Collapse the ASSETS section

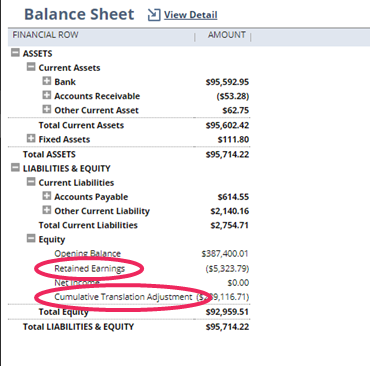coord(15,52)
